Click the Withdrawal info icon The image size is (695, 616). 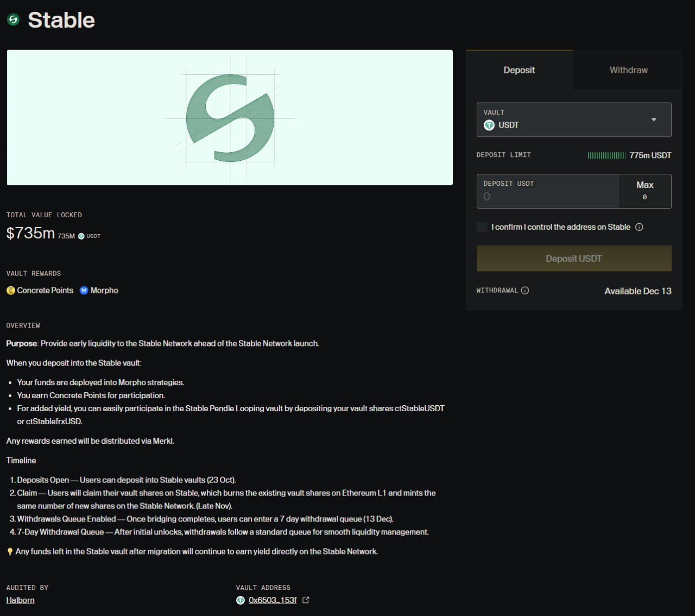click(x=525, y=291)
